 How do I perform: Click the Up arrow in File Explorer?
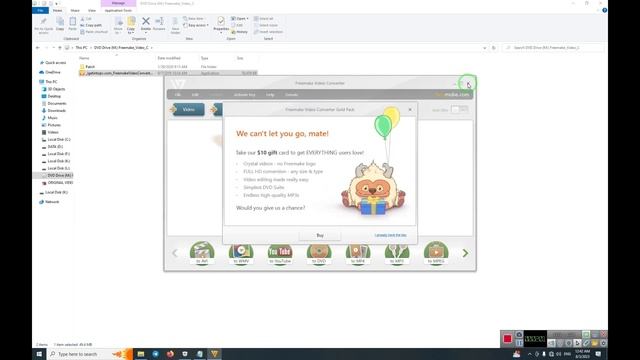[x=60, y=48]
